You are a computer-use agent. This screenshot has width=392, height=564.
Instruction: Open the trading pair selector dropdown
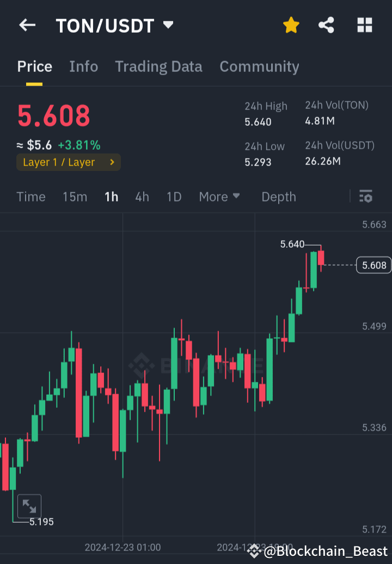[x=168, y=24]
